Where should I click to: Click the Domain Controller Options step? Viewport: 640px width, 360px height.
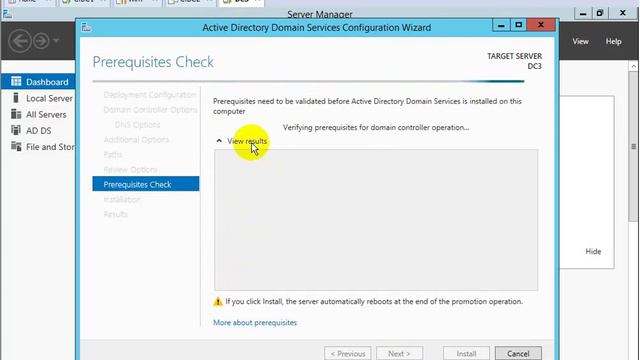pyautogui.click(x=150, y=110)
